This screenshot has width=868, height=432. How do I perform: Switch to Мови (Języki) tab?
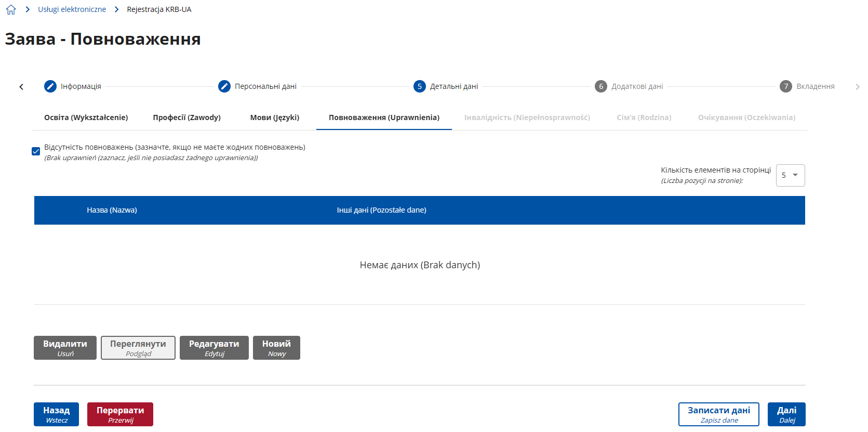click(x=275, y=117)
